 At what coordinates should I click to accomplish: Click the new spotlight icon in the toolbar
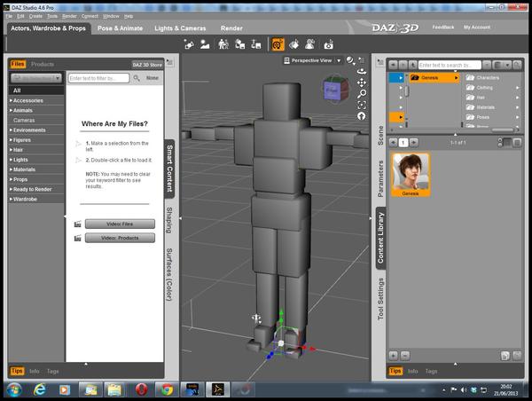click(189, 44)
